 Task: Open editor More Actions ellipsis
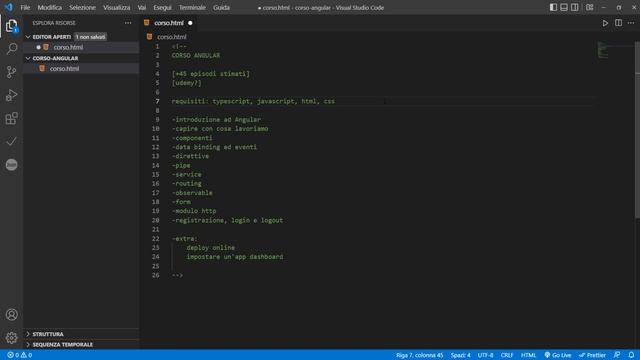631,23
